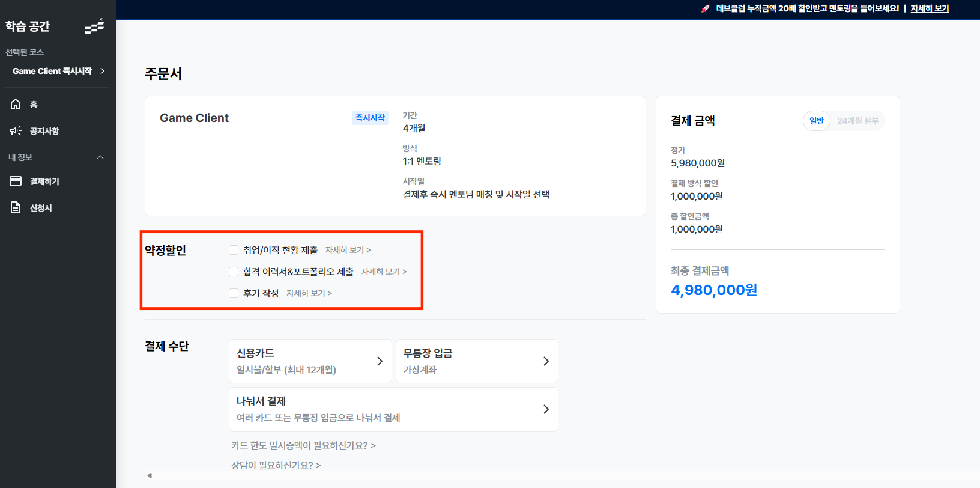Click the card icon for 결제하기

coord(16,181)
